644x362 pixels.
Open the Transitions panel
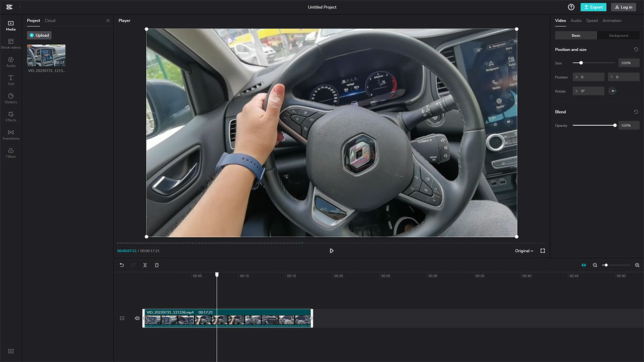point(11,134)
